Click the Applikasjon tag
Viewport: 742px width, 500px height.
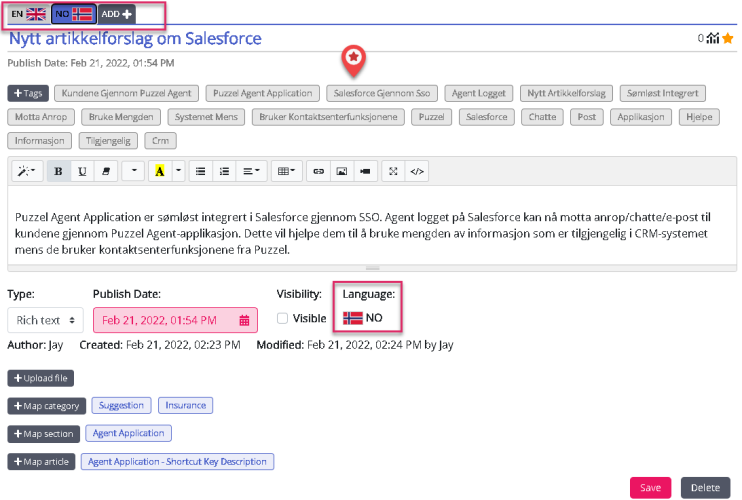(641, 117)
